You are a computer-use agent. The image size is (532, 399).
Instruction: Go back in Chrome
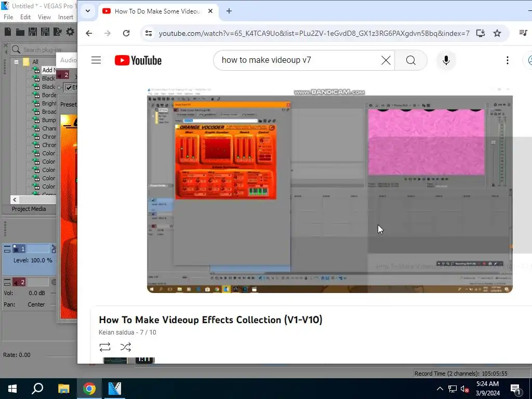pyautogui.click(x=89, y=33)
